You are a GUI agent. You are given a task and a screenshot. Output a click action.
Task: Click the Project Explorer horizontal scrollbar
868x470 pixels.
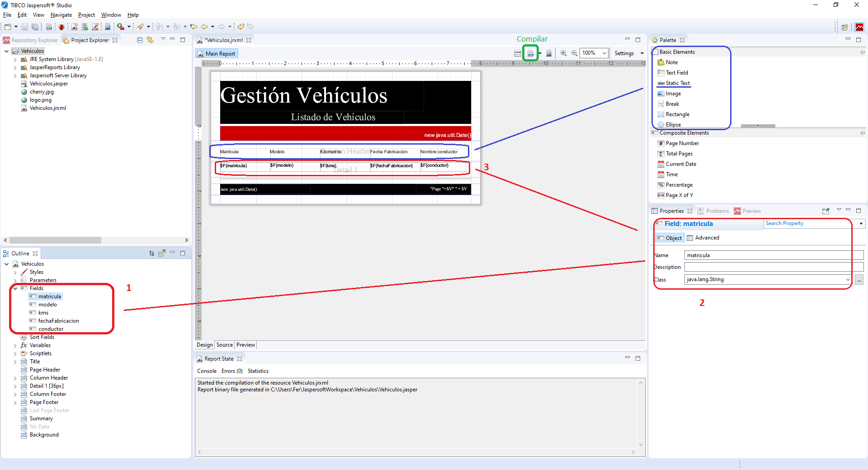pos(55,240)
